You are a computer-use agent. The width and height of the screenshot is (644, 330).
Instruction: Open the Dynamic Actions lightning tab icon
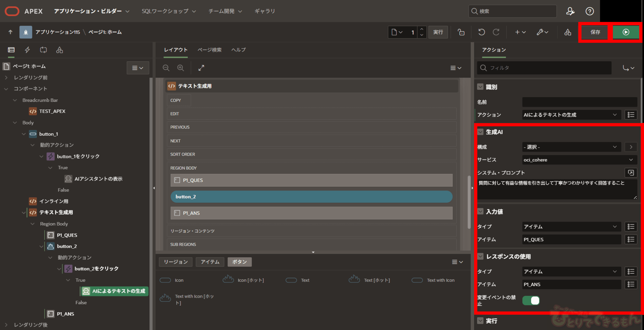point(27,50)
